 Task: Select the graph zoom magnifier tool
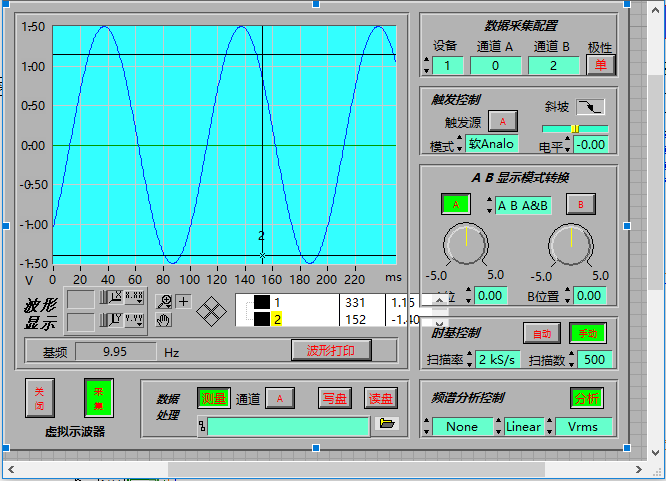click(x=166, y=301)
